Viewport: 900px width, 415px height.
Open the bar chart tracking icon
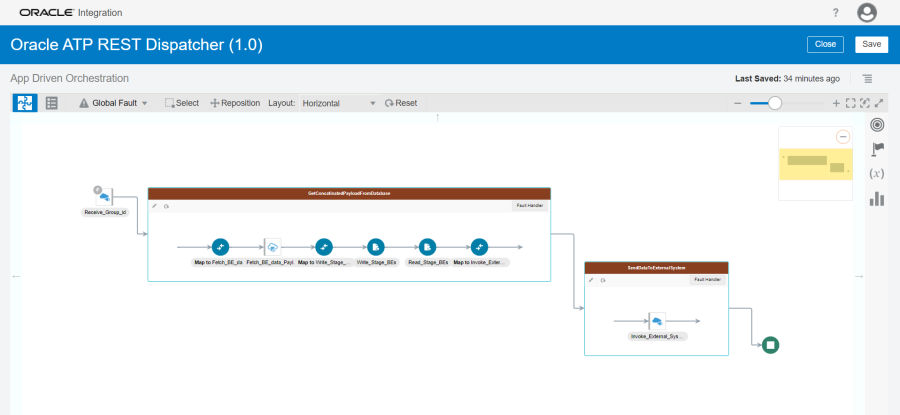pyautogui.click(x=877, y=199)
